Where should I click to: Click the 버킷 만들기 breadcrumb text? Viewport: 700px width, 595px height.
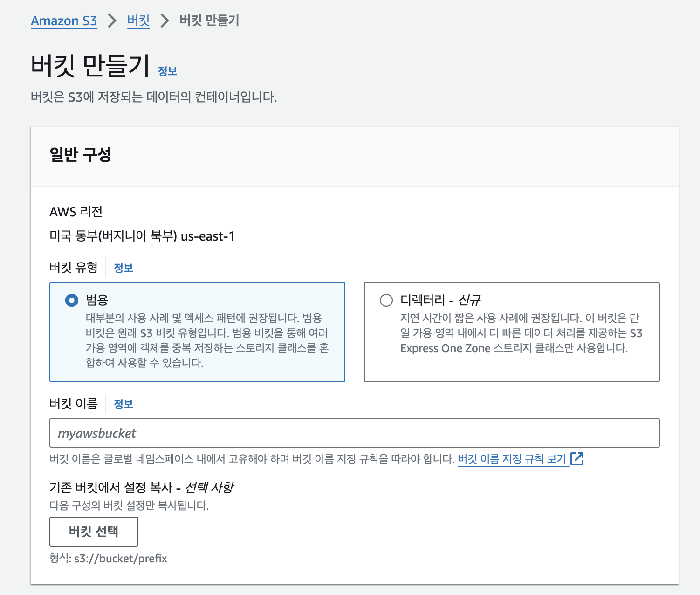click(209, 21)
